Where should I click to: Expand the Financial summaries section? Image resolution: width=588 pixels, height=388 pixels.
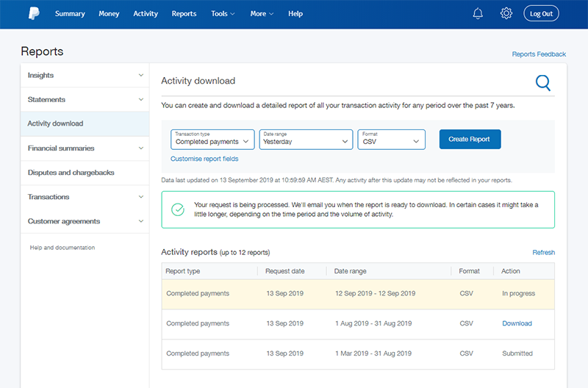pyautogui.click(x=85, y=148)
